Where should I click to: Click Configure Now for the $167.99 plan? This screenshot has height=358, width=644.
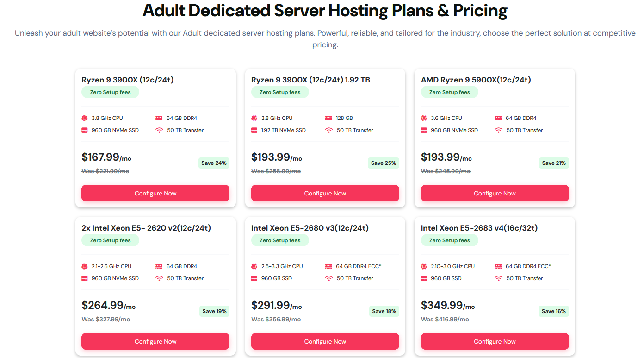pyautogui.click(x=155, y=193)
